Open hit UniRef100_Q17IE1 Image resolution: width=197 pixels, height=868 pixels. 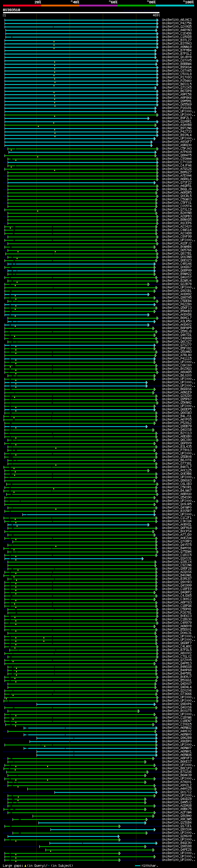pos(177,826)
